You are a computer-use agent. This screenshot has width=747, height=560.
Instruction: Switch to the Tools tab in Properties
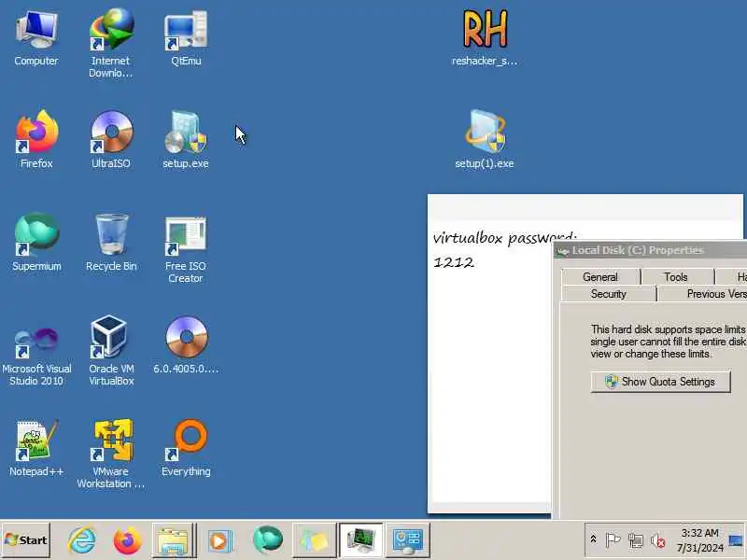click(x=676, y=276)
